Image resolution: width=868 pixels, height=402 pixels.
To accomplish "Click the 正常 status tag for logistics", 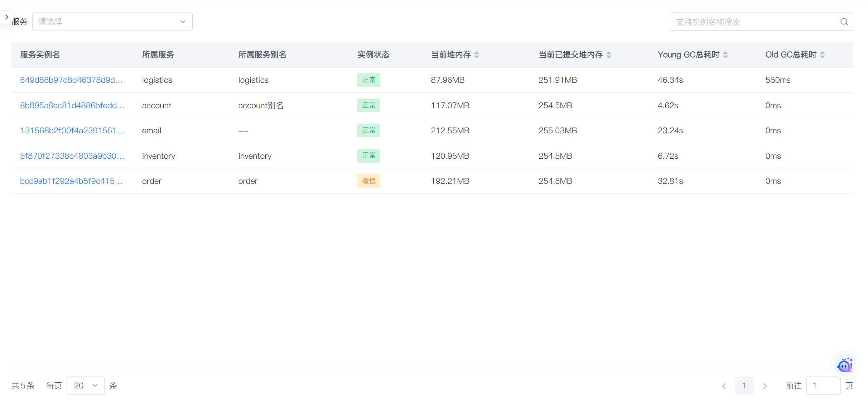I will tap(369, 80).
